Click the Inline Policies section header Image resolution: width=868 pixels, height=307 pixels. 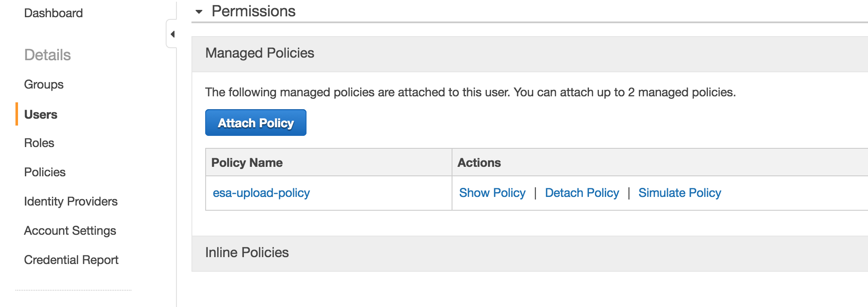[530, 253]
